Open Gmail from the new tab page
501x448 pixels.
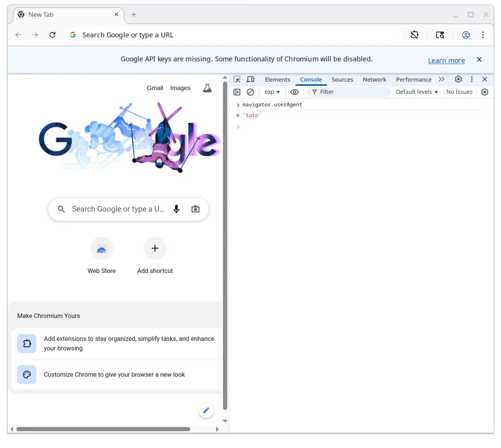(x=155, y=88)
